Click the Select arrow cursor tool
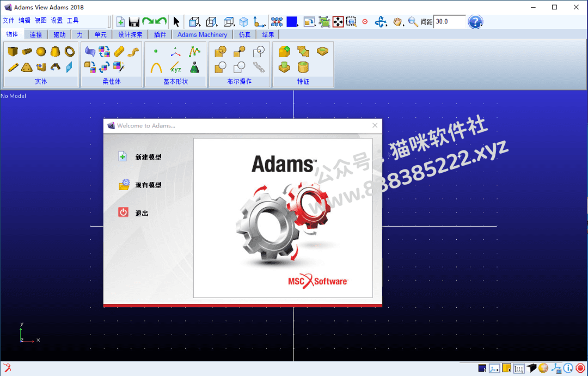 176,22
